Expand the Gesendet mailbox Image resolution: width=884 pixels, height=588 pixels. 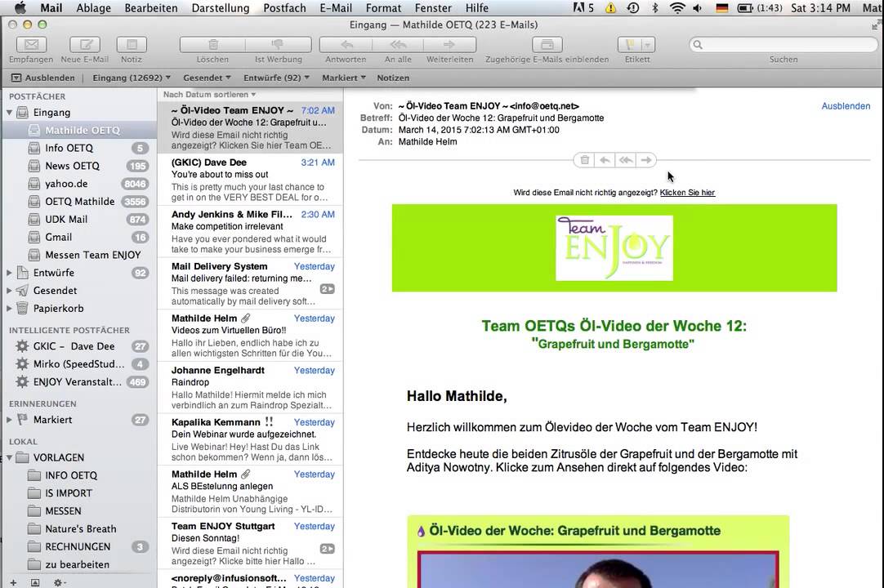click(x=9, y=291)
